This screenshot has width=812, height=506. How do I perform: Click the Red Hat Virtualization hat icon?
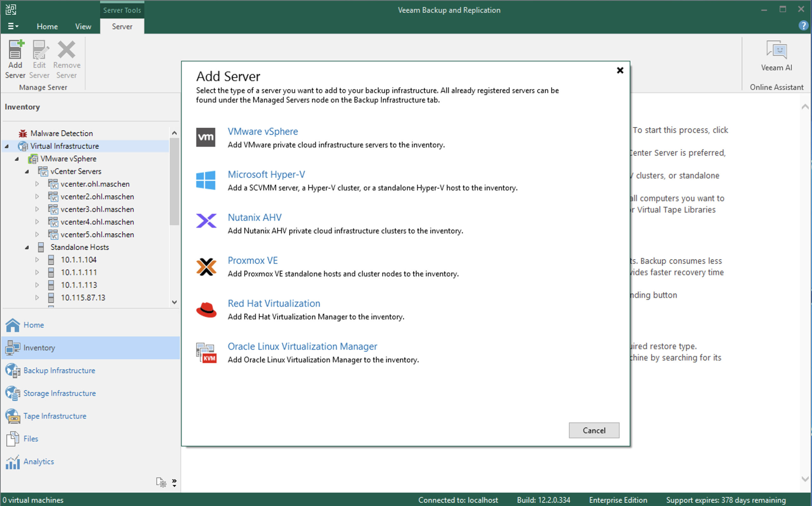(x=206, y=309)
